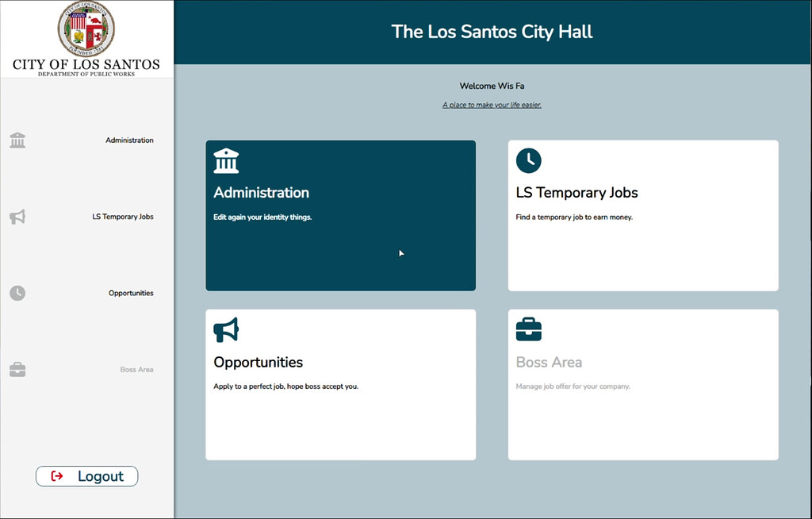Open the Administration card by its title

261,193
